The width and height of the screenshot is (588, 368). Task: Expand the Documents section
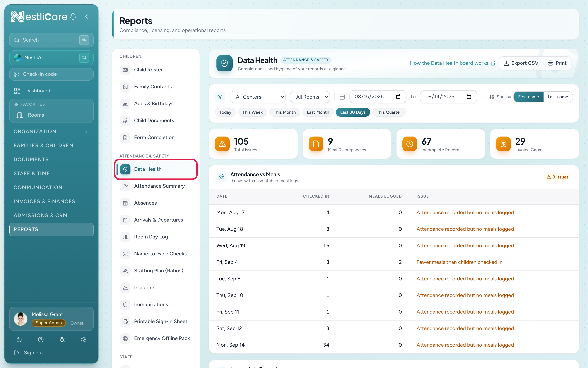51,159
